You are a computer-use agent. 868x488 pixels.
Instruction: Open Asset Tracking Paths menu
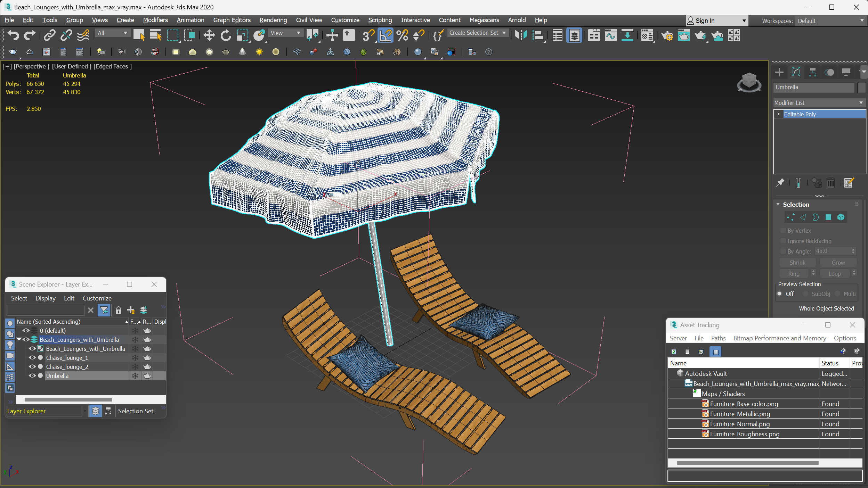click(718, 338)
